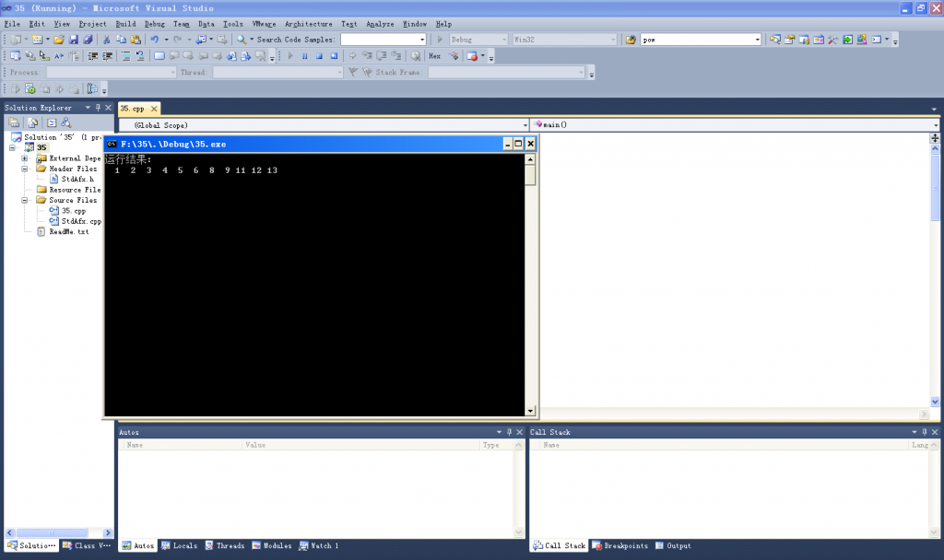Toggle Hex display mode in the debug toolbar
Viewport: 944px width, 560px height.
tap(434, 55)
